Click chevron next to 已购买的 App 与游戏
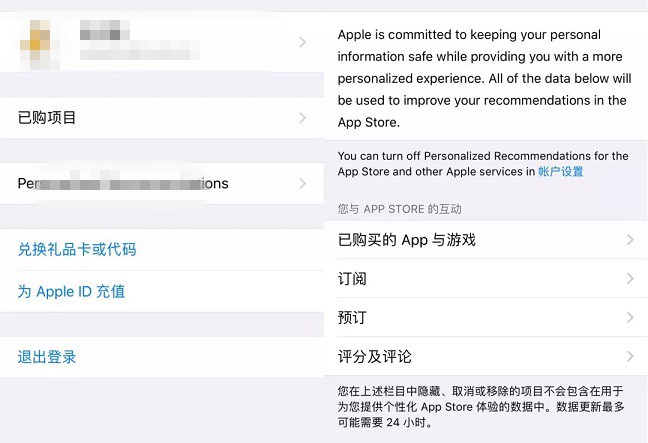 tap(630, 240)
